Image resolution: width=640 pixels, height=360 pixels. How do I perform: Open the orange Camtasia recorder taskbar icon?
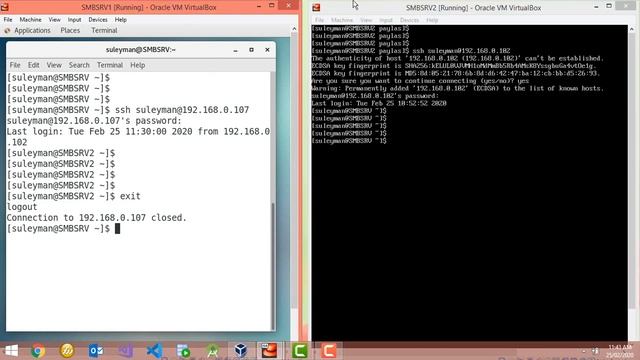pyautogui.click(x=329, y=351)
